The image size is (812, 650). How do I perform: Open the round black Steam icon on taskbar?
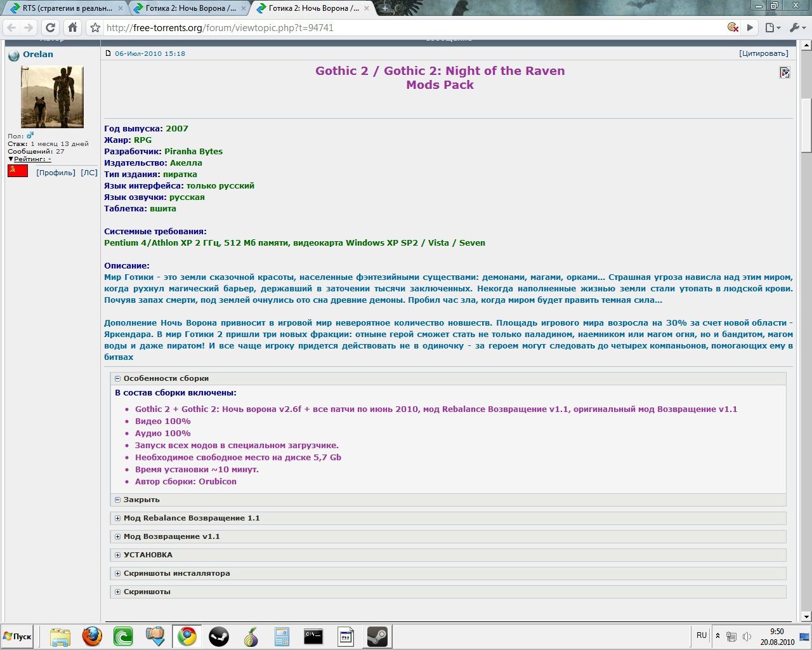tap(219, 637)
